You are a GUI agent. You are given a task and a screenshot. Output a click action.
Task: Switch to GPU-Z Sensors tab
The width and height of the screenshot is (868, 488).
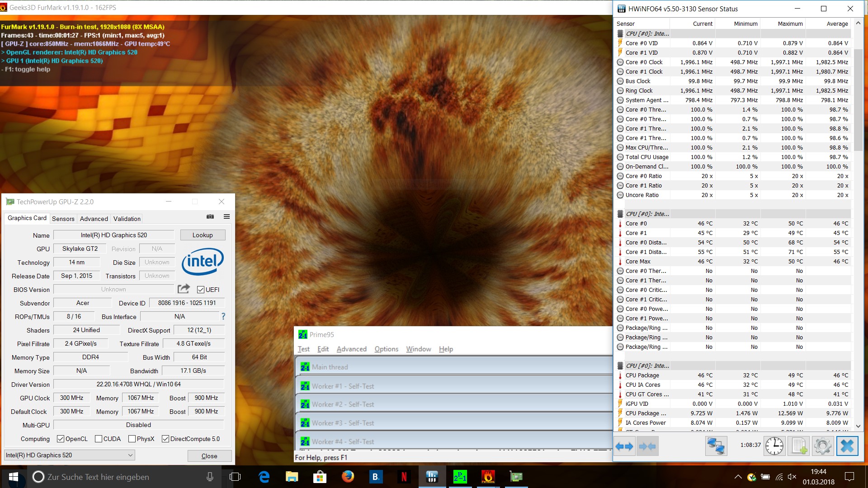click(x=63, y=219)
